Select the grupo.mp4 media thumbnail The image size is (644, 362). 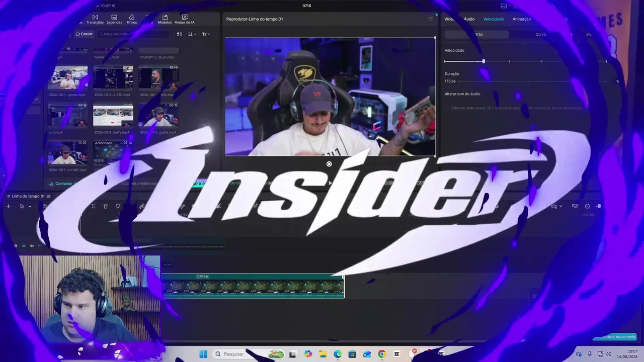[67, 78]
